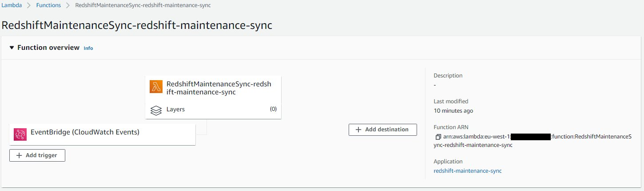Screen dimensions: 644x191
Task: Click the Layers stack icon
Action: coord(156,110)
